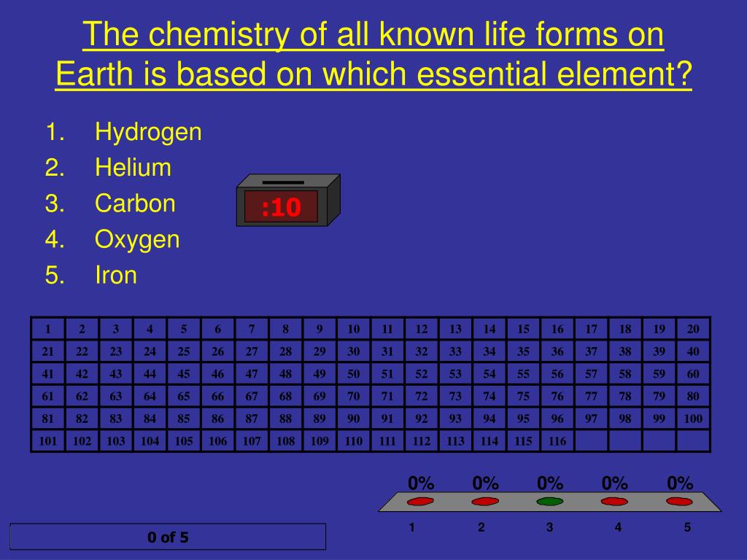Click participant grid cell 100
This screenshot has height=560, width=747.
tap(693, 418)
